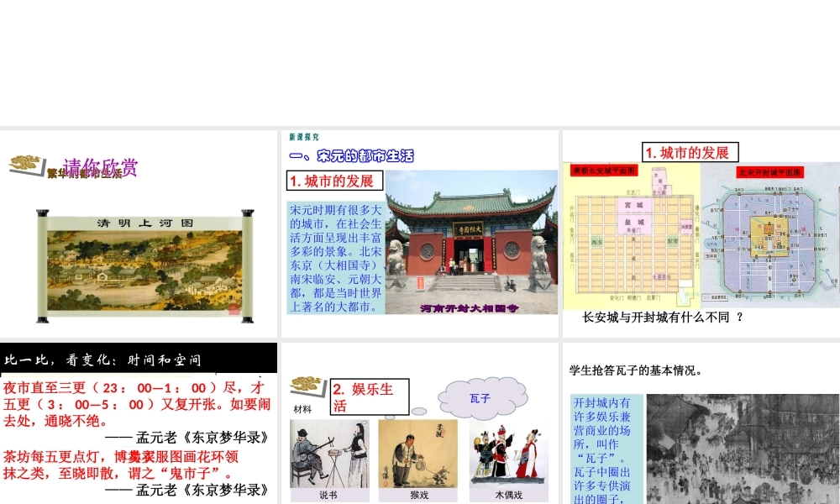Click the 学生抢答瓦子的基本情况 heading

[x=635, y=370]
